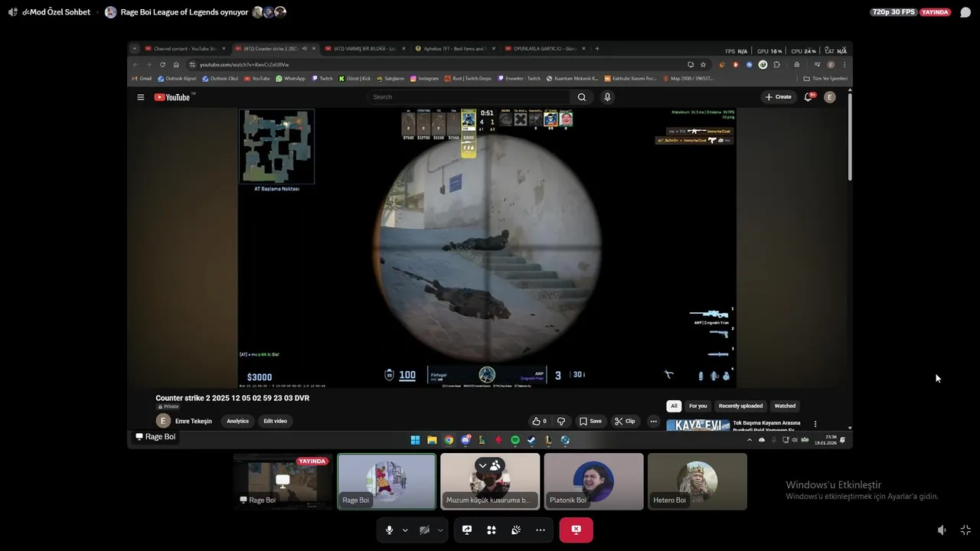Go to YouTube home via logo
Viewport: 980px width, 551px height.
(x=172, y=97)
